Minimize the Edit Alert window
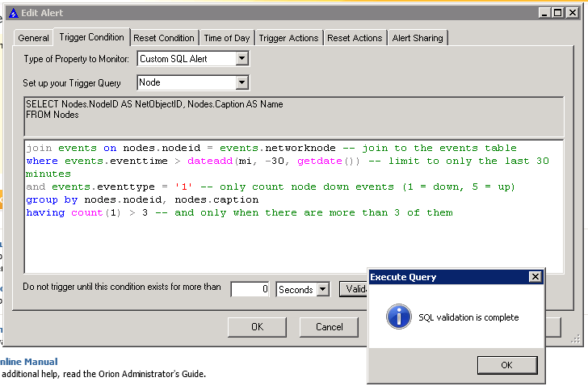Screen dimensions: 588x386 (x=544, y=13)
